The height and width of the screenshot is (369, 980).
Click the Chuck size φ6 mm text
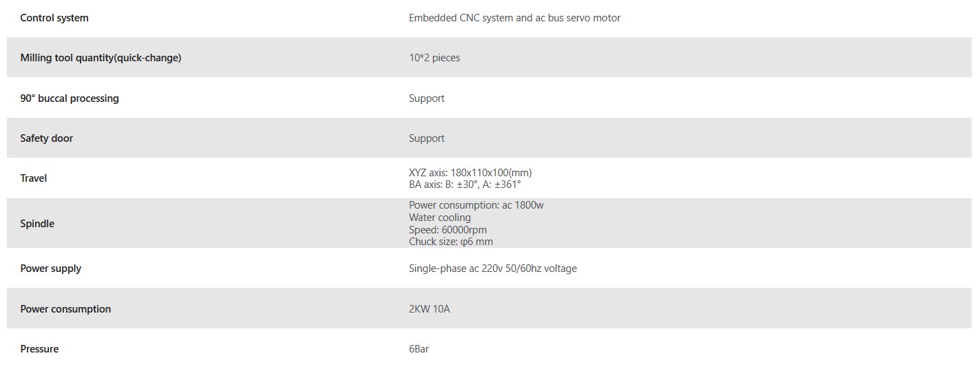[x=450, y=242]
